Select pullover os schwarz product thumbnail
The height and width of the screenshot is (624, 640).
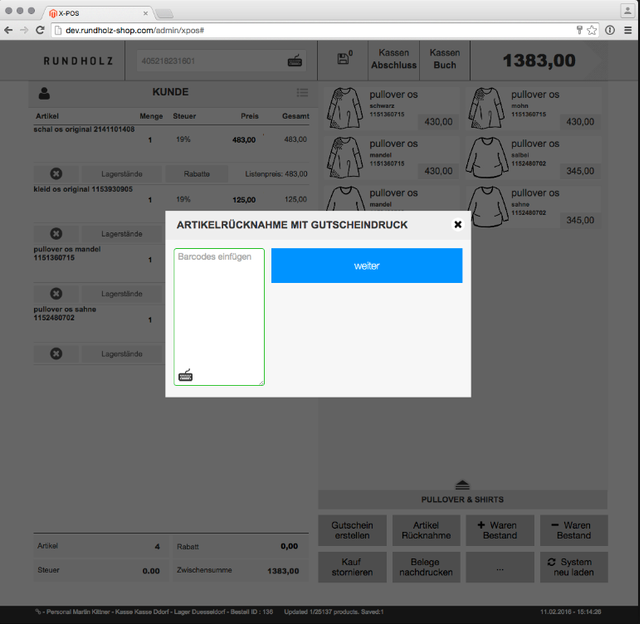click(x=346, y=106)
